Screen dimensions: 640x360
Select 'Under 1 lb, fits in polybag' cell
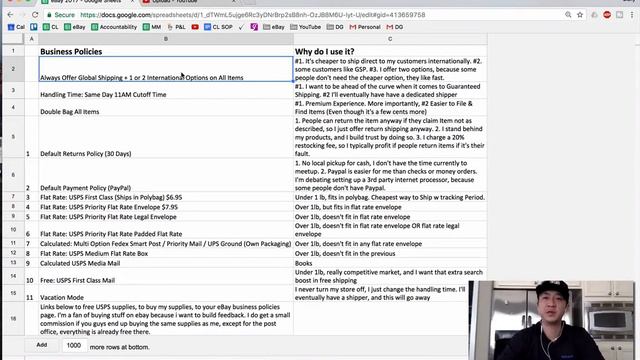pos(390,197)
